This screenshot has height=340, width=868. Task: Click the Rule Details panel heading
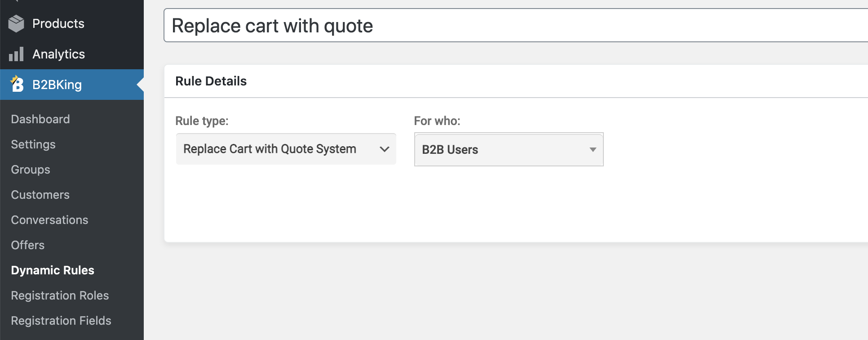[x=211, y=81]
